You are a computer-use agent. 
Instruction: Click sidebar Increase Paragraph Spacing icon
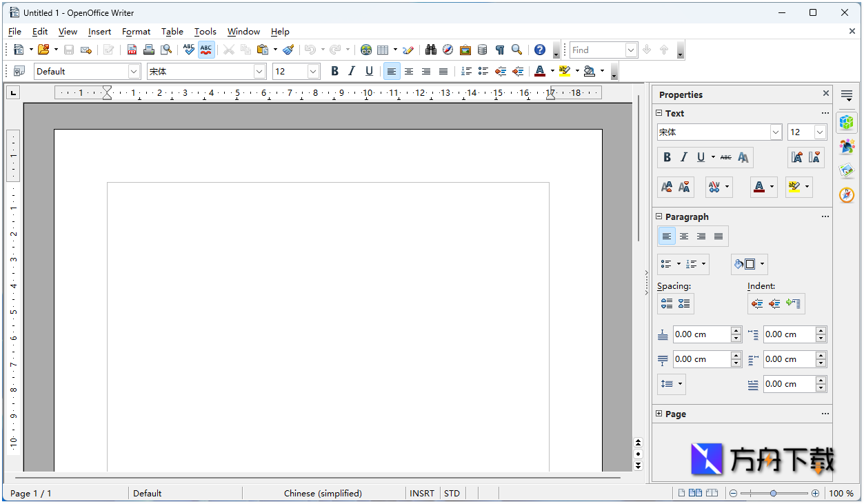click(x=667, y=303)
